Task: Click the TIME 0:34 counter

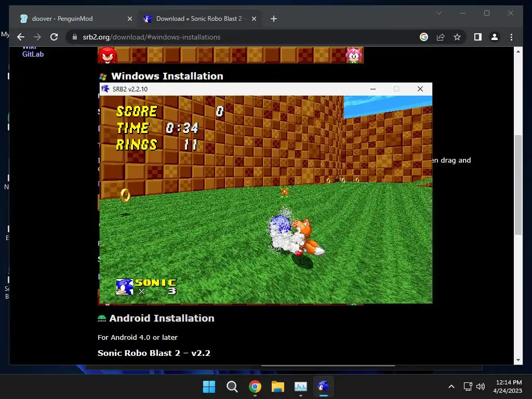Action: [x=157, y=128]
